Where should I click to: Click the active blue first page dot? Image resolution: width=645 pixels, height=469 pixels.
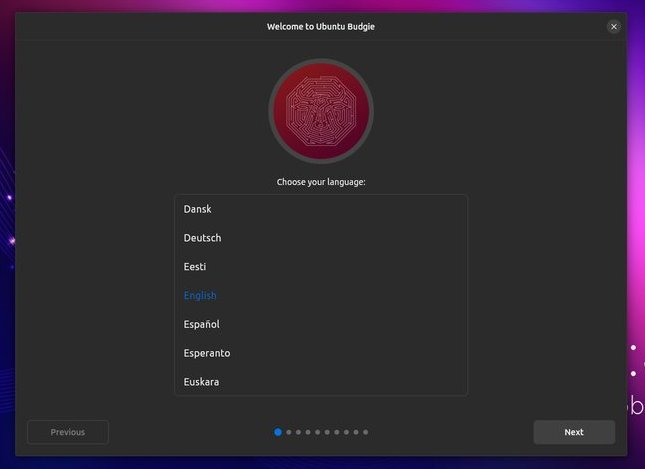click(278, 432)
